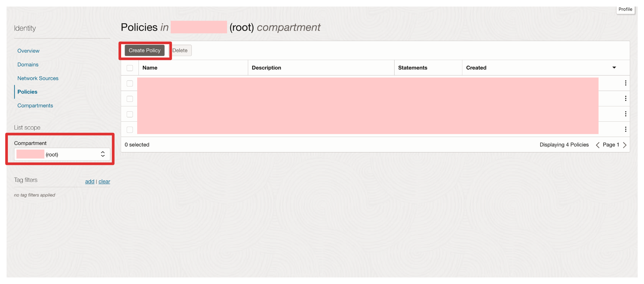Go to next page of policies

point(625,145)
